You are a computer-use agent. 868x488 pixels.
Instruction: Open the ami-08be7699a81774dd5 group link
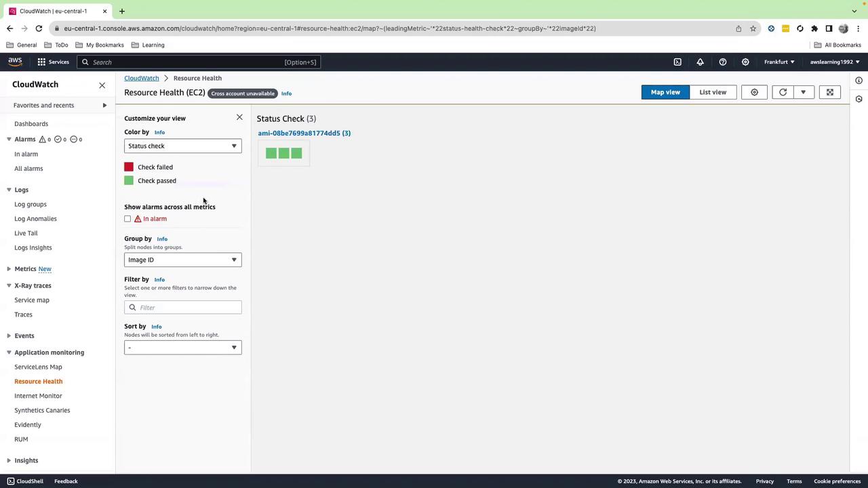pos(304,133)
